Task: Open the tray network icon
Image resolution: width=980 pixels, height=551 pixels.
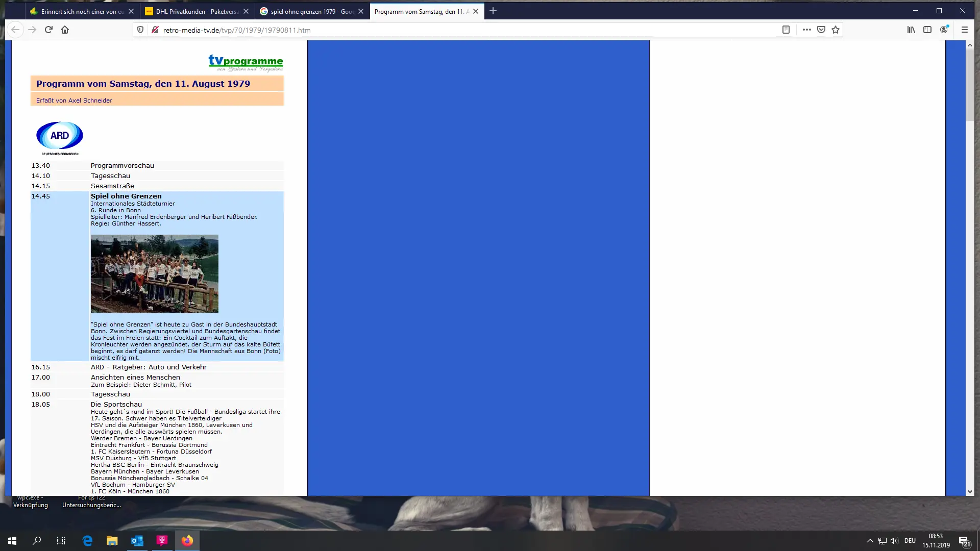Action: 882,541
